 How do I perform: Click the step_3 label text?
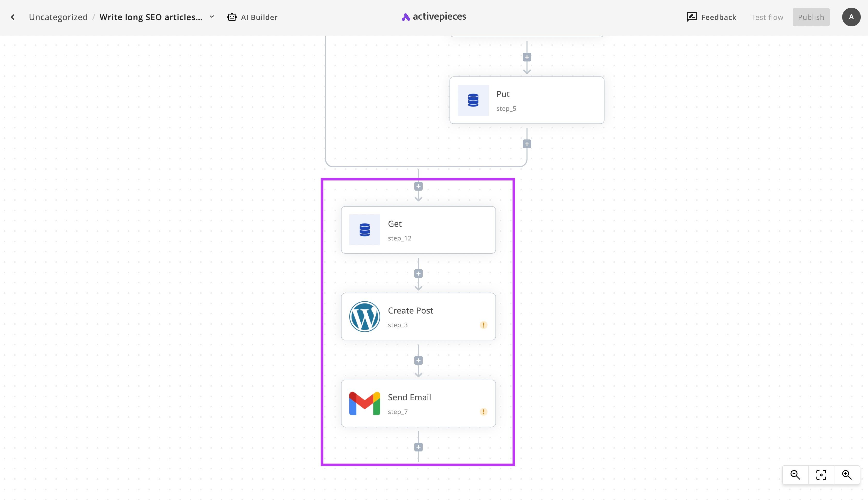398,325
